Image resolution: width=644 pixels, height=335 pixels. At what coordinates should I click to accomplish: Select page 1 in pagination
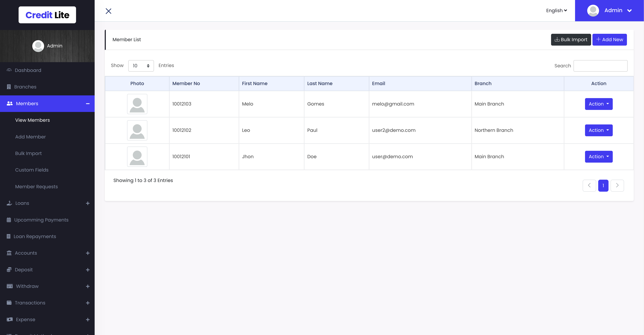(x=603, y=185)
